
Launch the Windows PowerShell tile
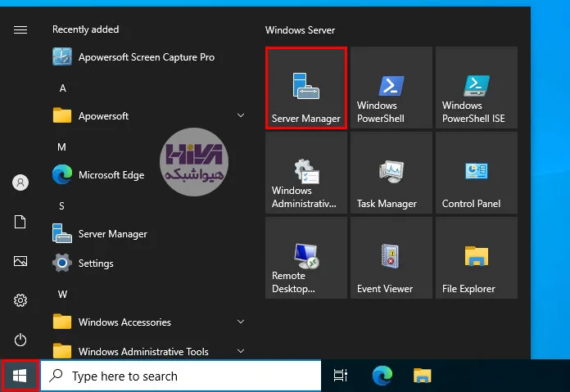[391, 88]
